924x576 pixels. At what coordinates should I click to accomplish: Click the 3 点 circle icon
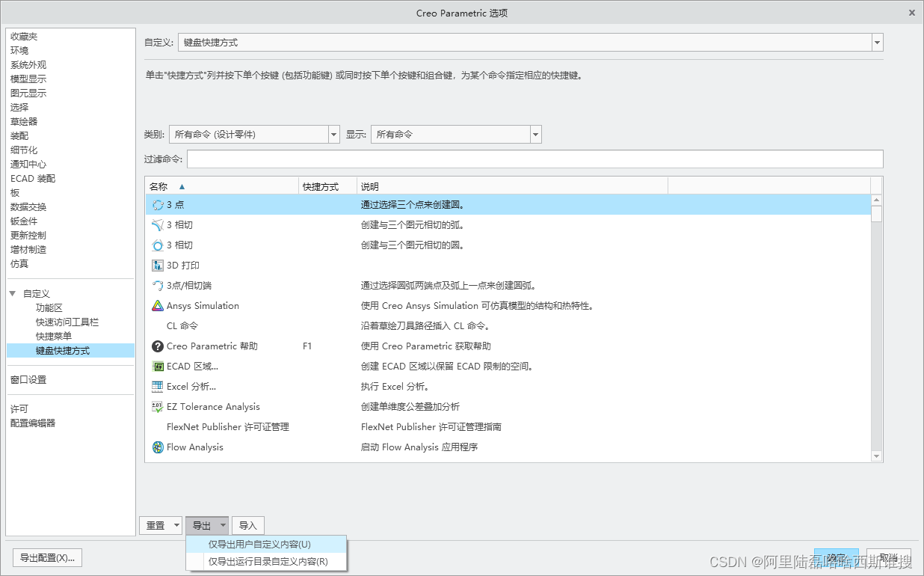(x=158, y=205)
